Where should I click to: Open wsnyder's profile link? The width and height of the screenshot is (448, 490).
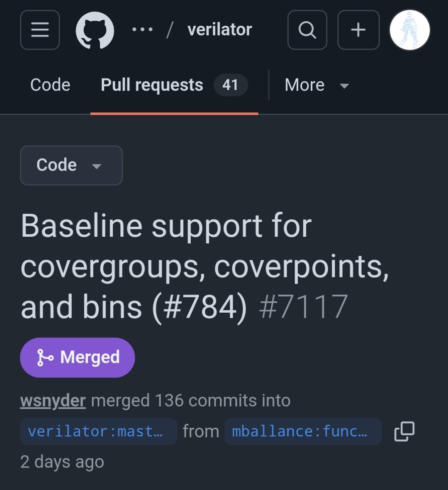pos(53,401)
